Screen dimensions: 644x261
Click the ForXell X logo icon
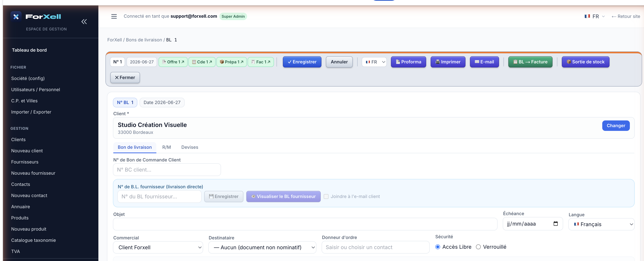point(16,17)
